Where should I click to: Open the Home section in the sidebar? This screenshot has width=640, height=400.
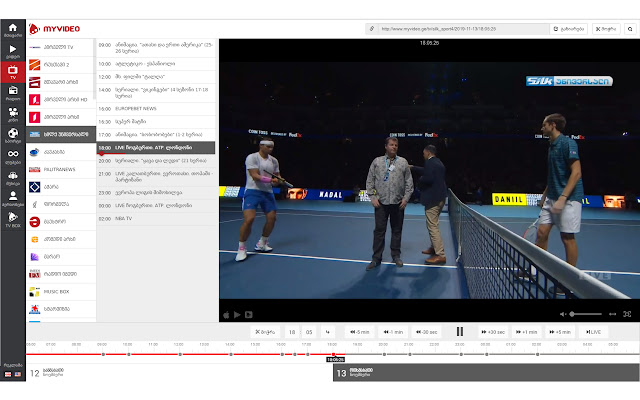13,30
